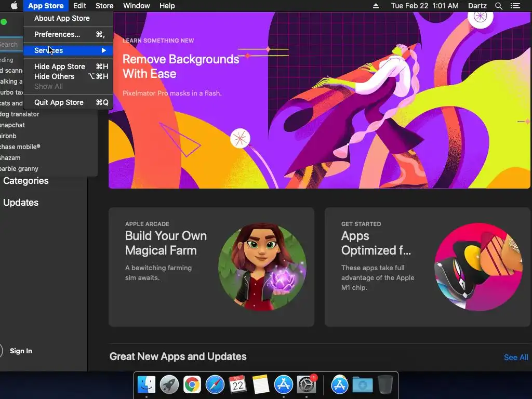Open Build Your Own Magical Farm card
The width and height of the screenshot is (532, 399).
pos(211,267)
